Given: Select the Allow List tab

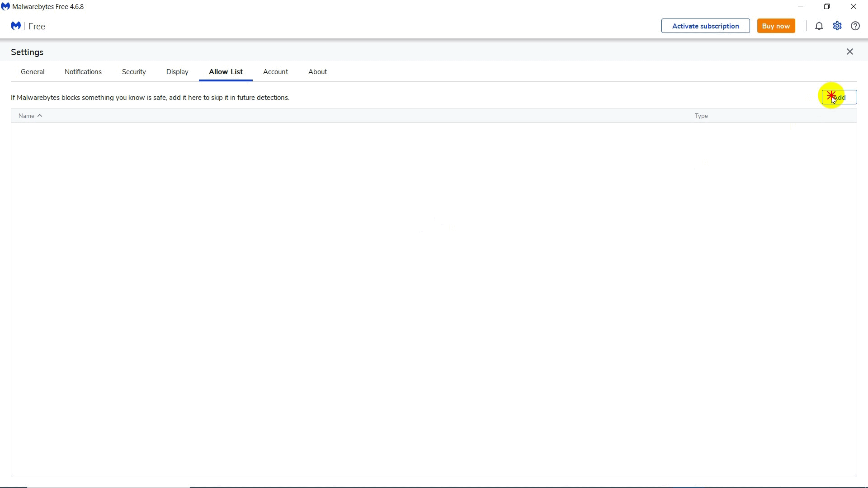Looking at the screenshot, I should [x=226, y=72].
